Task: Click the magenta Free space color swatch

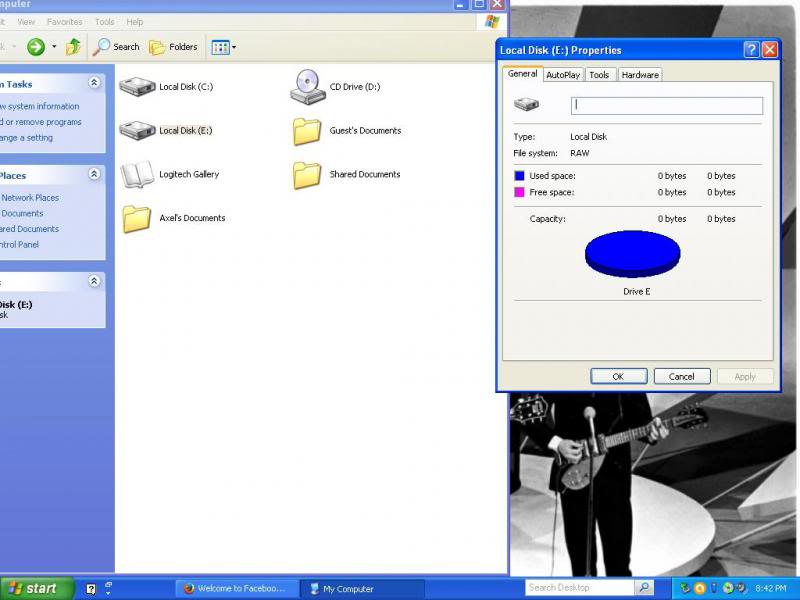Action: click(519, 192)
